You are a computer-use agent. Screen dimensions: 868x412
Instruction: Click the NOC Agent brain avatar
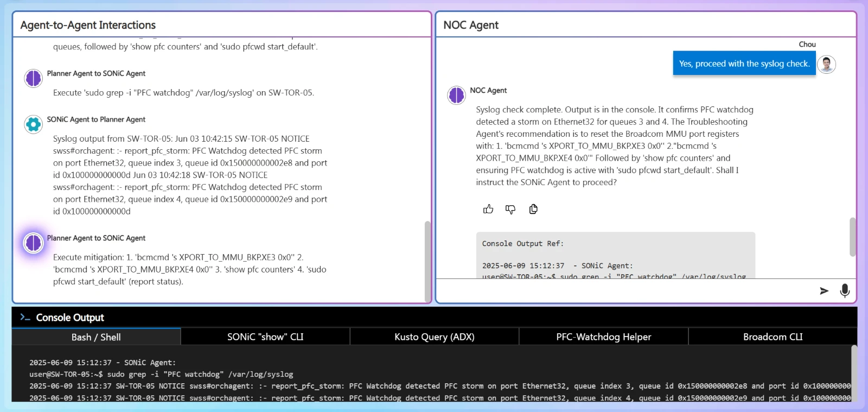[456, 95]
